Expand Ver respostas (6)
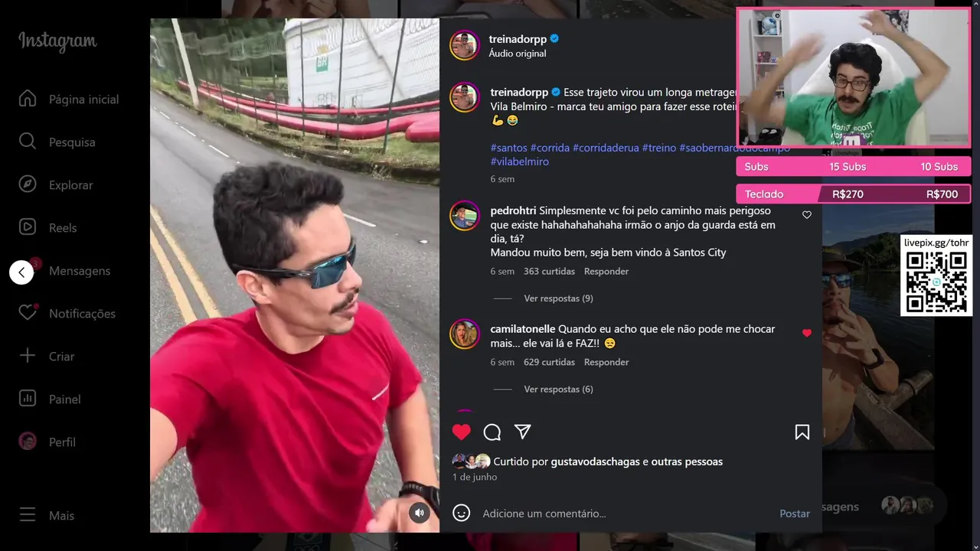Screen dimensions: 980x551 (x=558, y=390)
